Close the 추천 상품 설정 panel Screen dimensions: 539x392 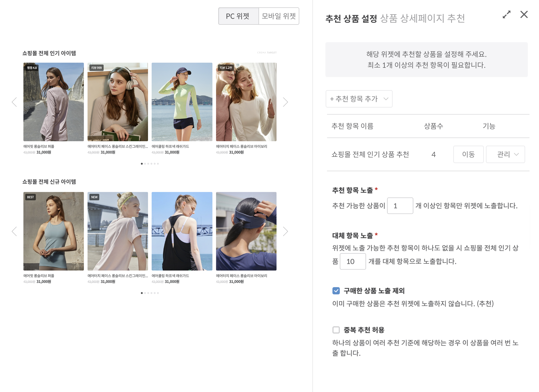pyautogui.click(x=524, y=15)
